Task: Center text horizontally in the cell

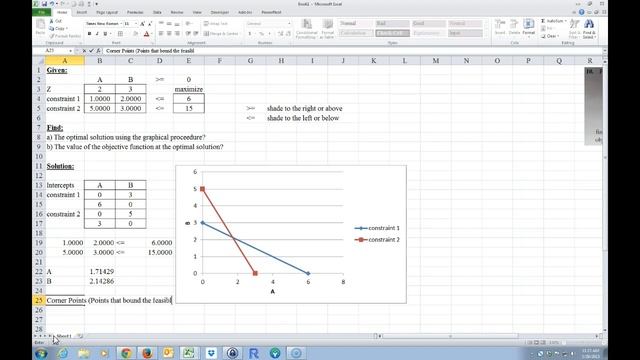Action: 169,33
